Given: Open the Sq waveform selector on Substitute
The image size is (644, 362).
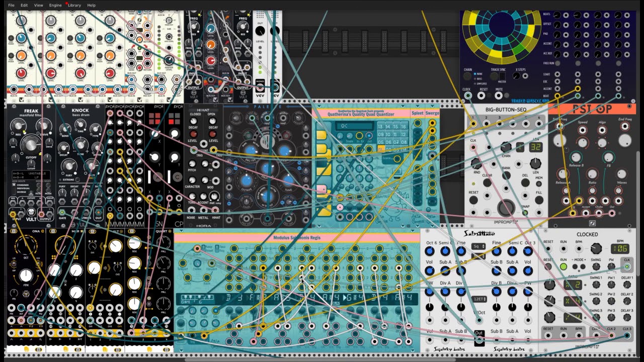Looking at the screenshot, I should pos(478,246).
